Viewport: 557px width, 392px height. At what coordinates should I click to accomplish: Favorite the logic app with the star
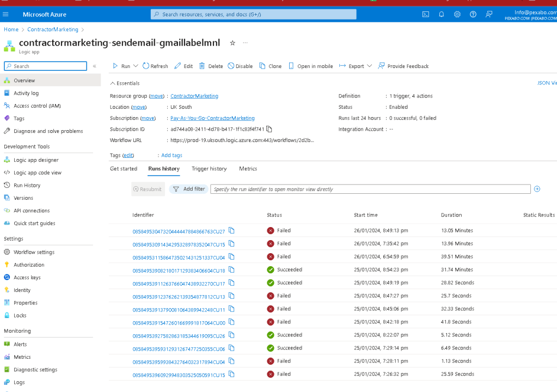[232, 43]
